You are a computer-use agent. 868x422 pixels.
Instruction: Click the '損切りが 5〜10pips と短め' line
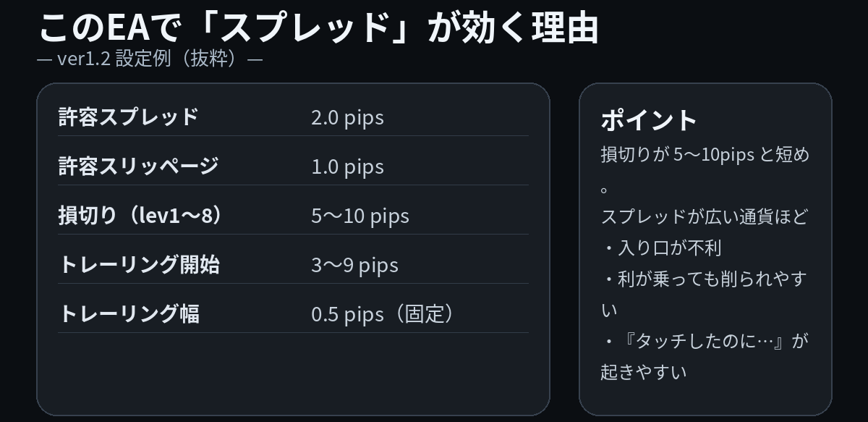pos(705,155)
